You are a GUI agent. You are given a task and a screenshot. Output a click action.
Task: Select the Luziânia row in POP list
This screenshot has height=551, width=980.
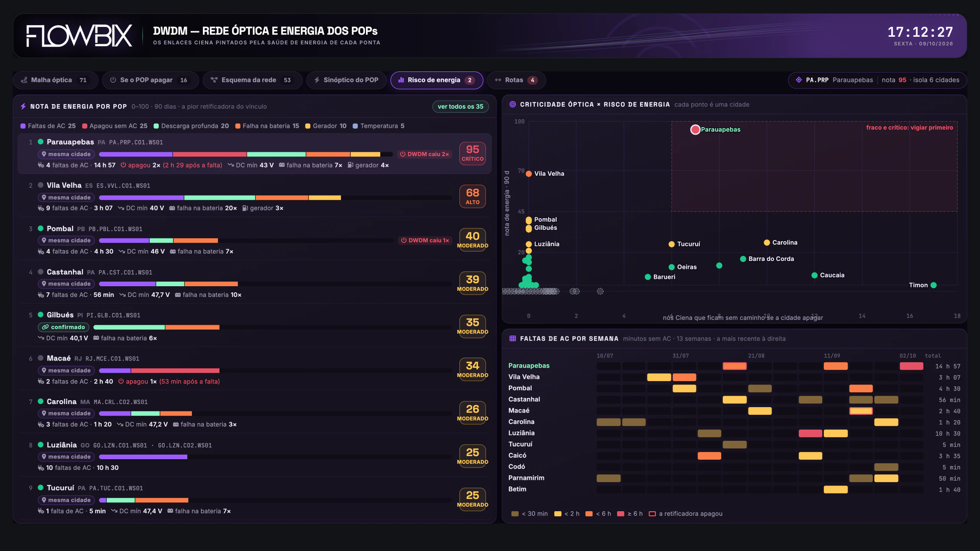coord(255,456)
